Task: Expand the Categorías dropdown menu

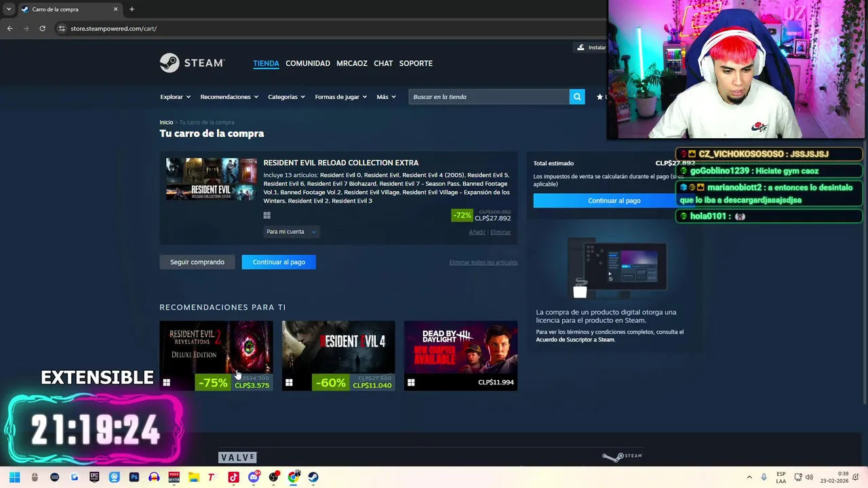Action: (x=286, y=97)
